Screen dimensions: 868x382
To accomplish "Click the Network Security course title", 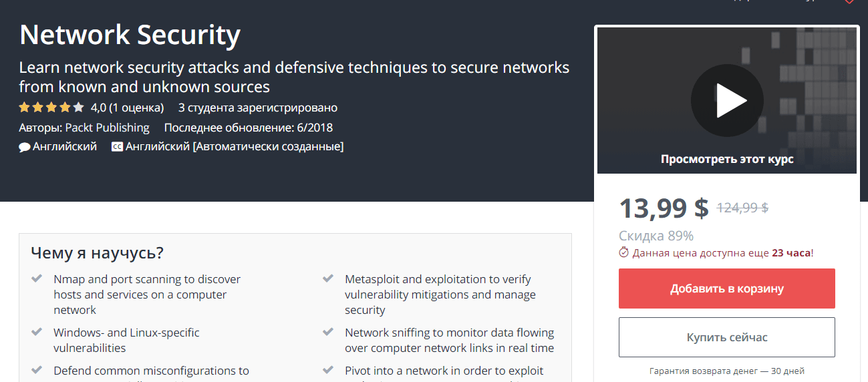I will (130, 35).
